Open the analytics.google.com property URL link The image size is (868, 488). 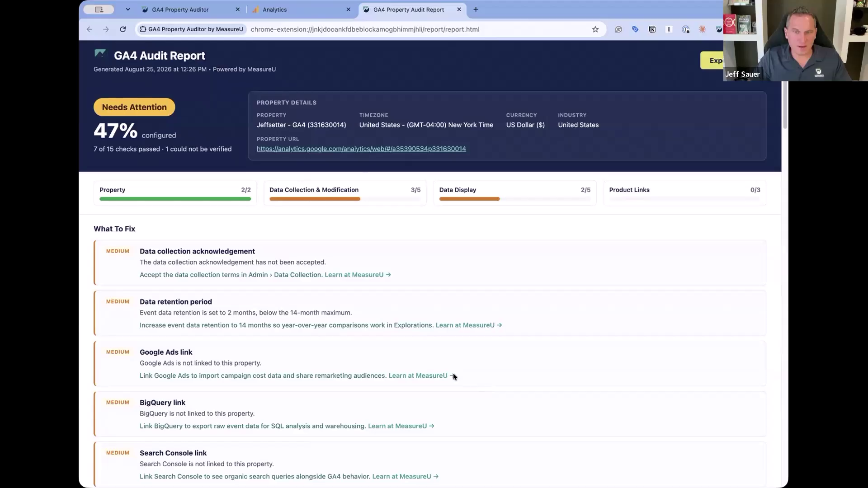point(361,149)
